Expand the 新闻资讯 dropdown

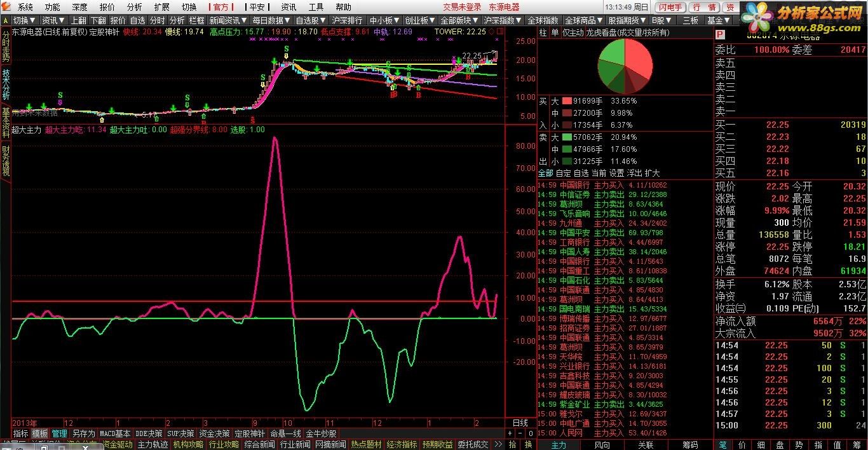coord(227,20)
